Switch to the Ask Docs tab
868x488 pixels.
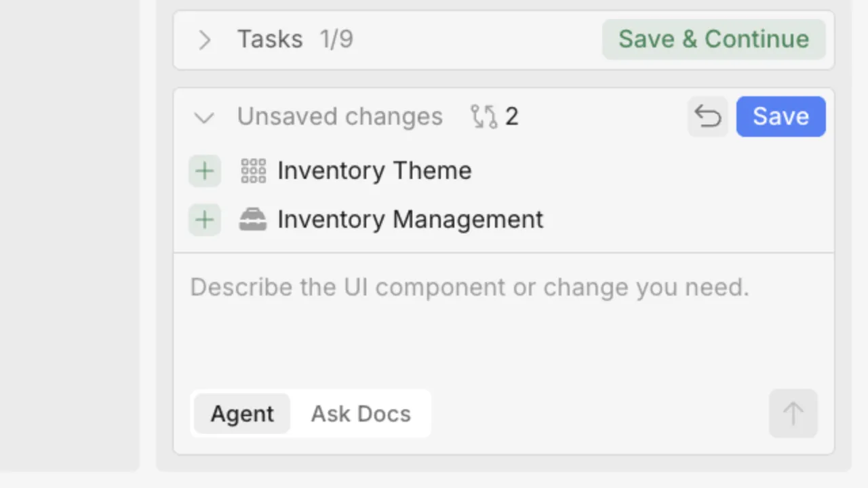361,413
